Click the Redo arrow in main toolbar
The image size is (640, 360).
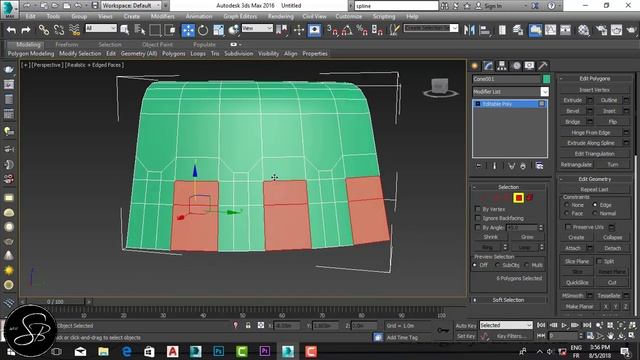pyautogui.click(x=26, y=30)
